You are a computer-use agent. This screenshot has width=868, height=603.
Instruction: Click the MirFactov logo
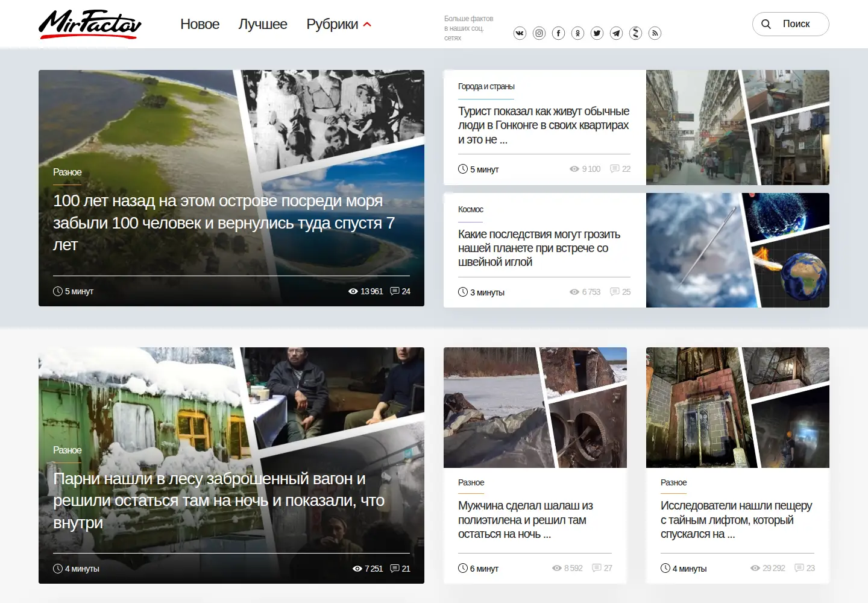pos(90,24)
